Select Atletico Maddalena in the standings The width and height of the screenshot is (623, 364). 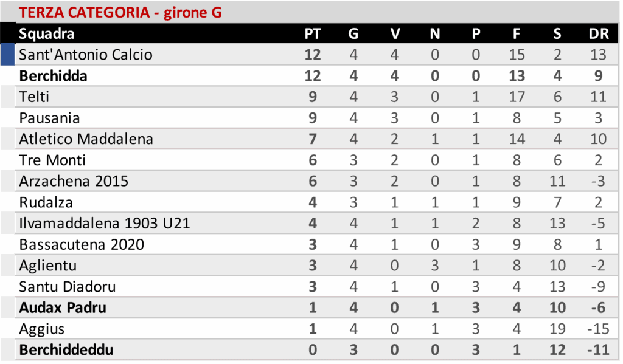tap(86, 139)
